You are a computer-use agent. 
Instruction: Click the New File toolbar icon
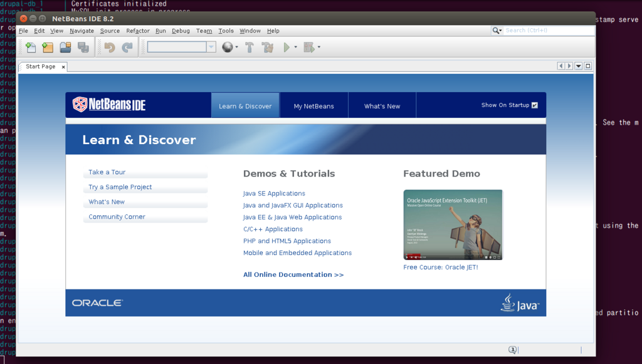(x=31, y=48)
